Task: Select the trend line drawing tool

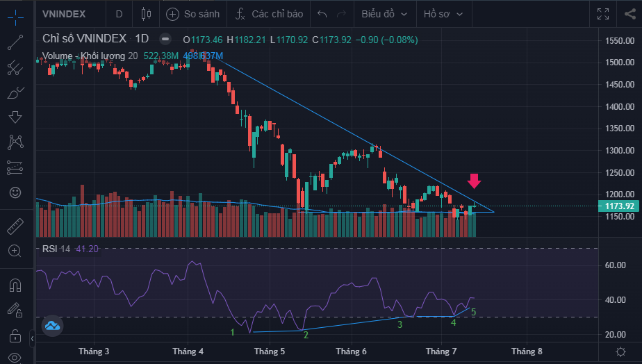Action: pos(15,42)
